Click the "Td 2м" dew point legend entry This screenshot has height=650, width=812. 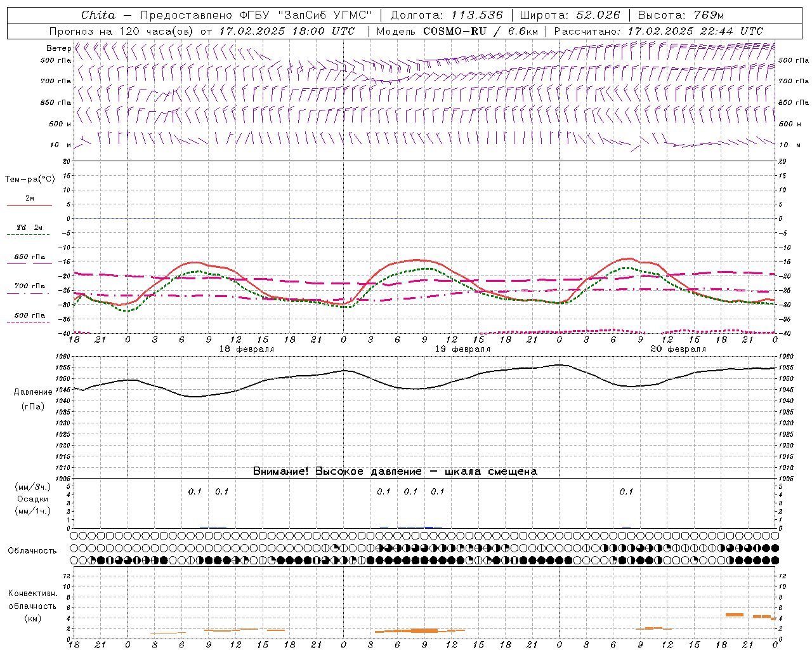(29, 227)
